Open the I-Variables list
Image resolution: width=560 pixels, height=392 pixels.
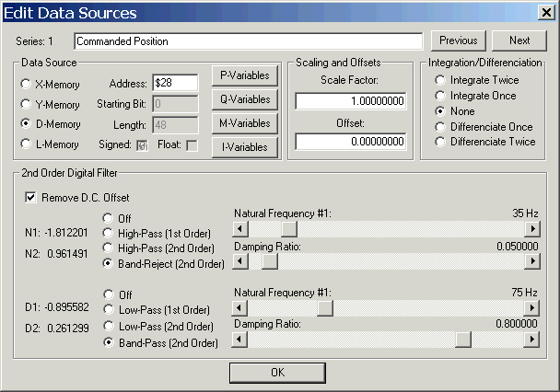click(244, 146)
